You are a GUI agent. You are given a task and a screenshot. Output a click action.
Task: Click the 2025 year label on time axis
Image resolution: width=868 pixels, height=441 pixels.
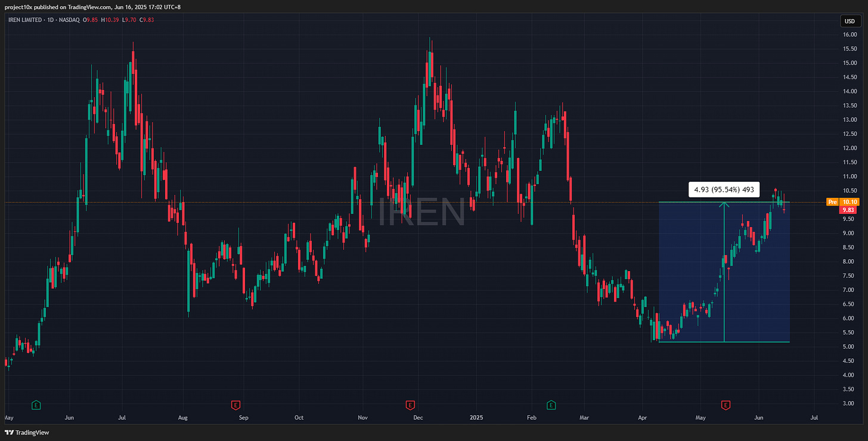click(477, 418)
